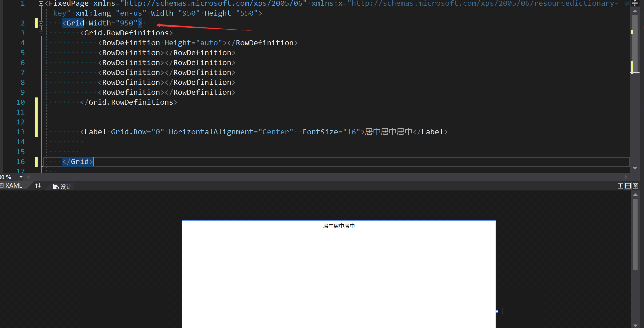This screenshot has height=328, width=644.
Task: Click the designer pane scroll-up arrow
Action: coord(635,194)
